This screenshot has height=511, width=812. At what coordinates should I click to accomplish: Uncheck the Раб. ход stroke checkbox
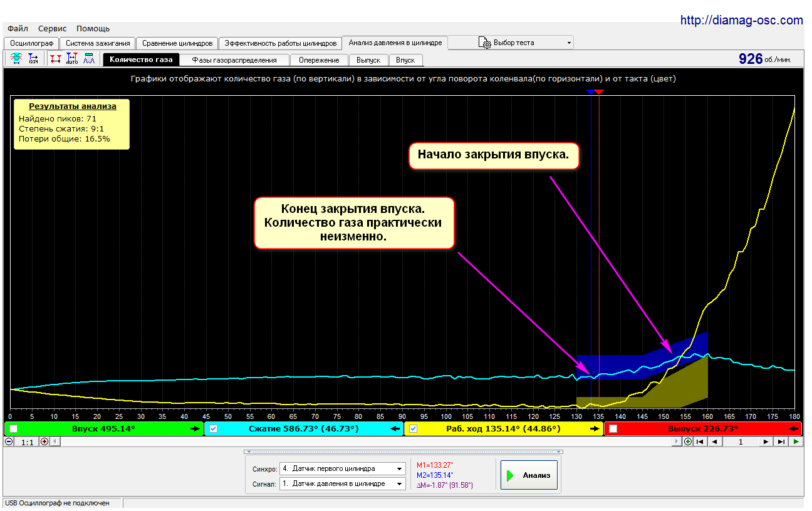(414, 429)
